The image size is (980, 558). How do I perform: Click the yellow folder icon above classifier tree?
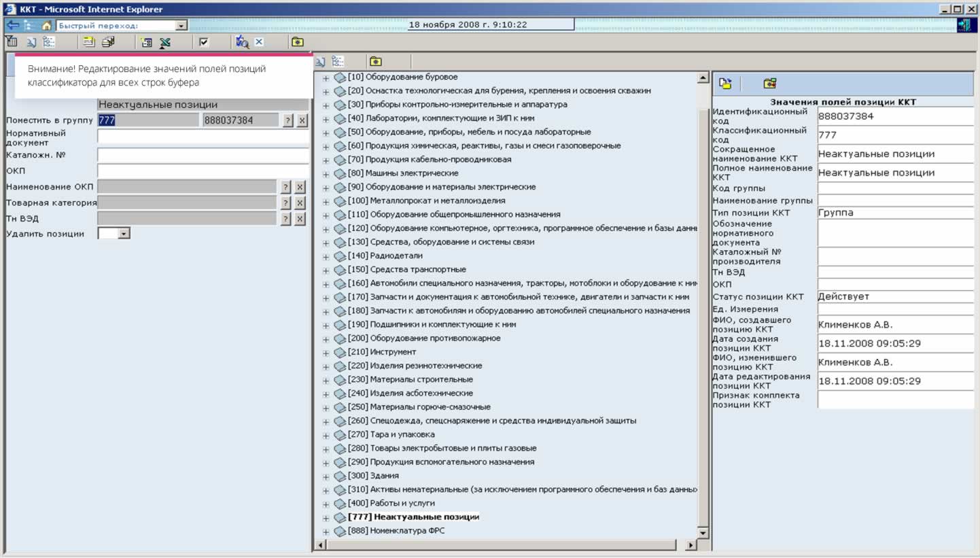pyautogui.click(x=375, y=61)
